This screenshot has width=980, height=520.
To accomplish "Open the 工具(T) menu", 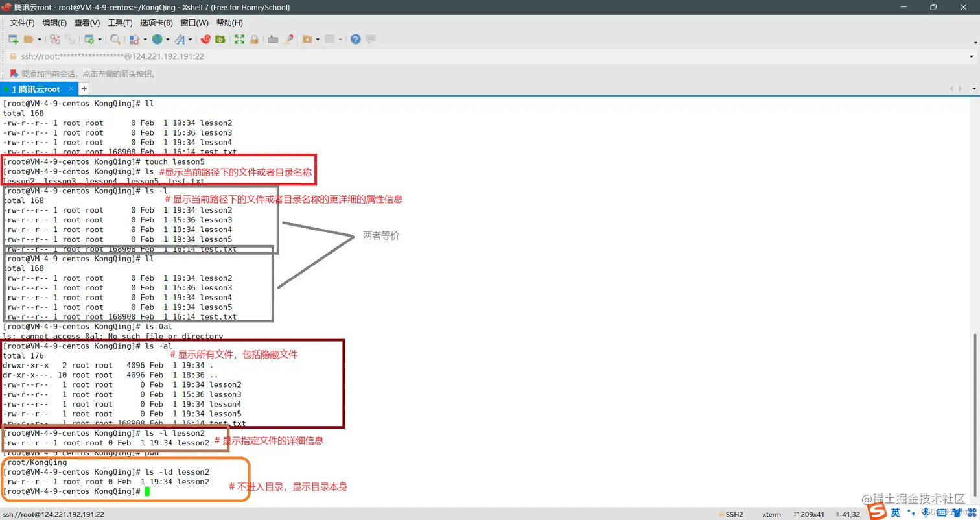I will click(120, 23).
